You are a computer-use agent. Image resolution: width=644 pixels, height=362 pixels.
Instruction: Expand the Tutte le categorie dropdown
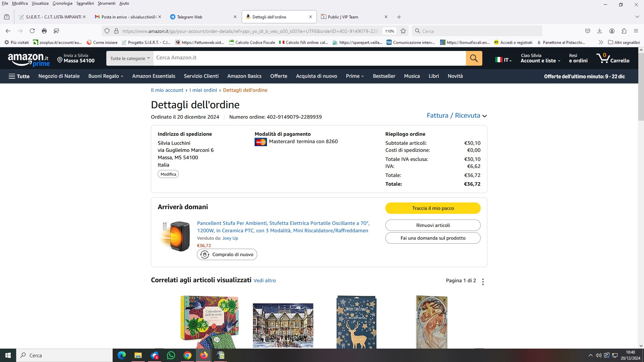click(130, 58)
